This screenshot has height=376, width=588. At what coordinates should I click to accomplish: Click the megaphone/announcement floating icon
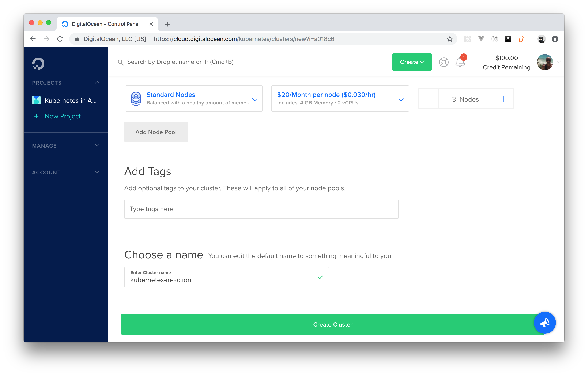tap(544, 323)
